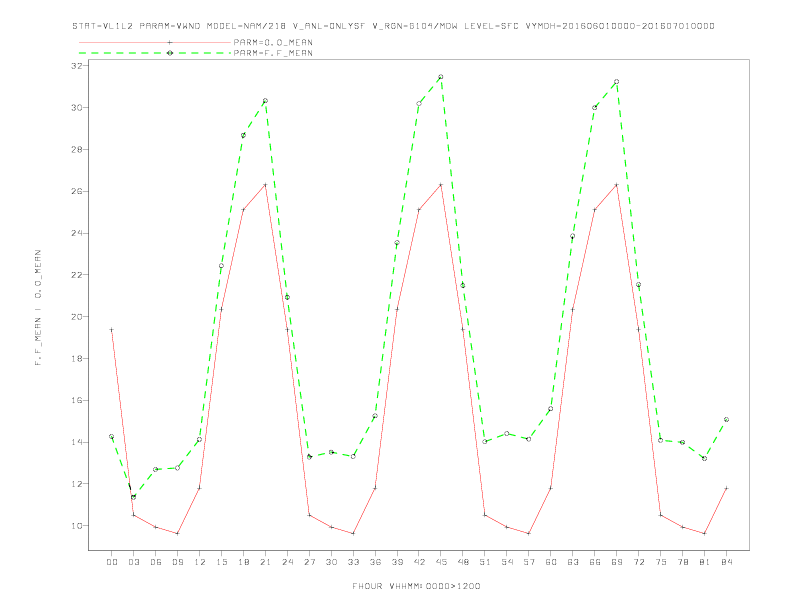The height and width of the screenshot is (612, 792).
Task: Click the y-axis tick label 24
Action: [x=77, y=233]
